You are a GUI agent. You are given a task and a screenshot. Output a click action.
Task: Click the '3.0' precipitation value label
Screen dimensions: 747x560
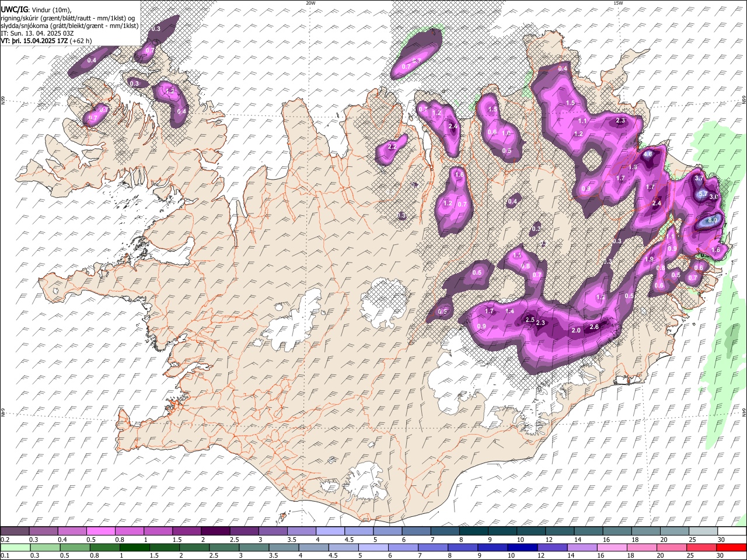coord(713,197)
